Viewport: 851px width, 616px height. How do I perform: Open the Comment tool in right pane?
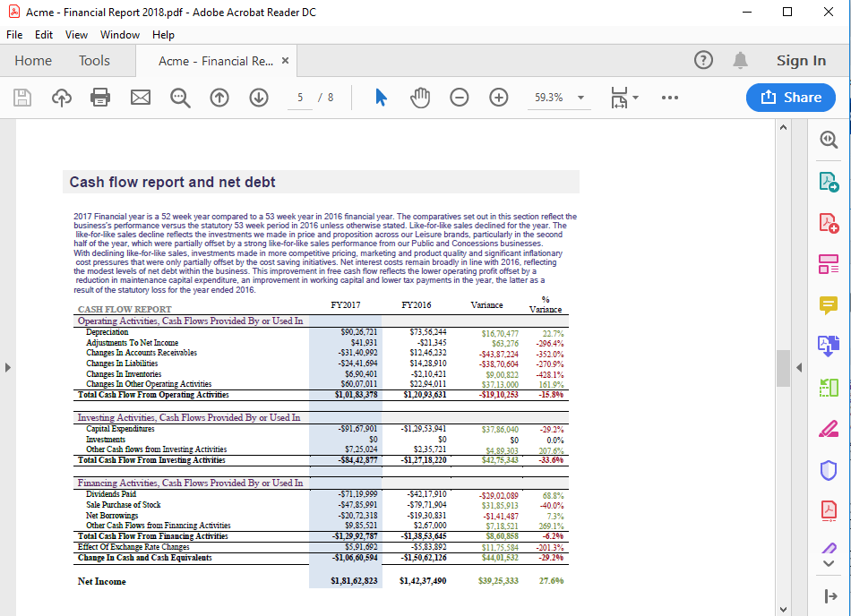[x=829, y=305]
